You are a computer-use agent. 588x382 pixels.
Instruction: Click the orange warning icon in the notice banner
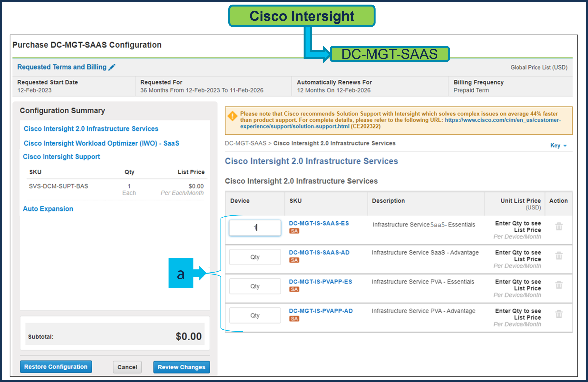tap(232, 116)
